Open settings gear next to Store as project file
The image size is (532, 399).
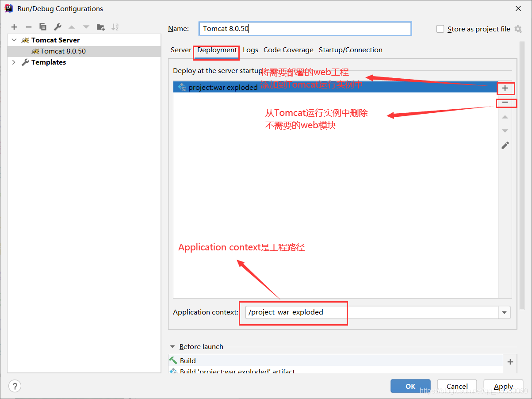pos(518,29)
